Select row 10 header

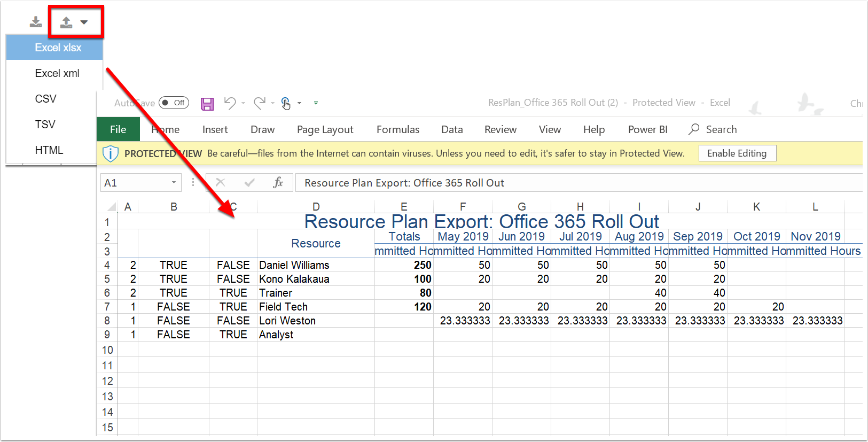click(107, 350)
